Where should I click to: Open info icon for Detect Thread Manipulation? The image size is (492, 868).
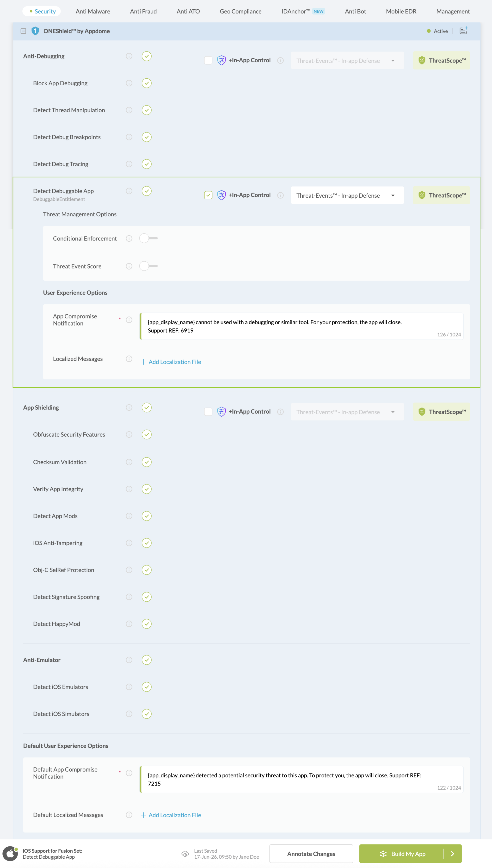[x=129, y=110]
